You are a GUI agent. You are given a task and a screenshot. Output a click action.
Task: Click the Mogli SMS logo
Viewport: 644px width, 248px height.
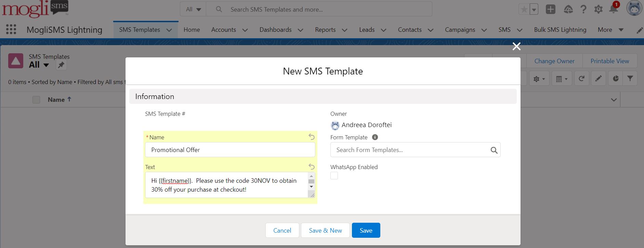35,9
